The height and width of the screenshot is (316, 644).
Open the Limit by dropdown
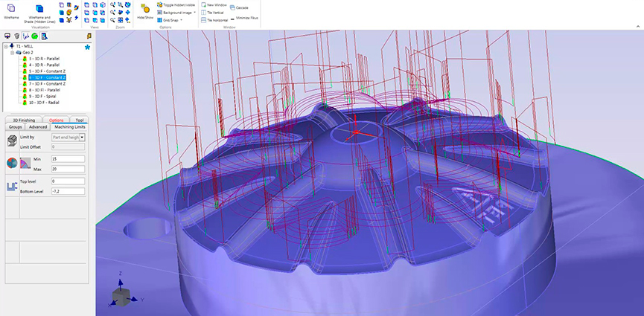click(82, 138)
